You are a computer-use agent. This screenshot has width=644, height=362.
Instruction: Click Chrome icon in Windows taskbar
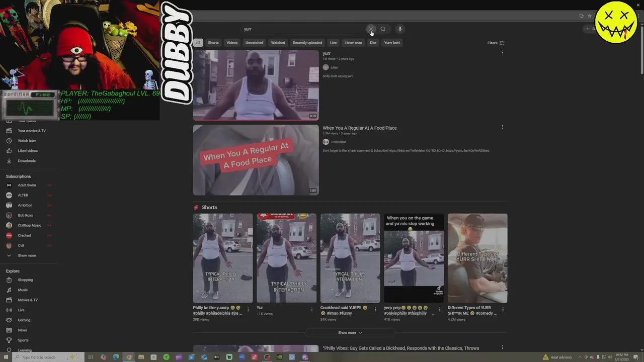coord(128,357)
